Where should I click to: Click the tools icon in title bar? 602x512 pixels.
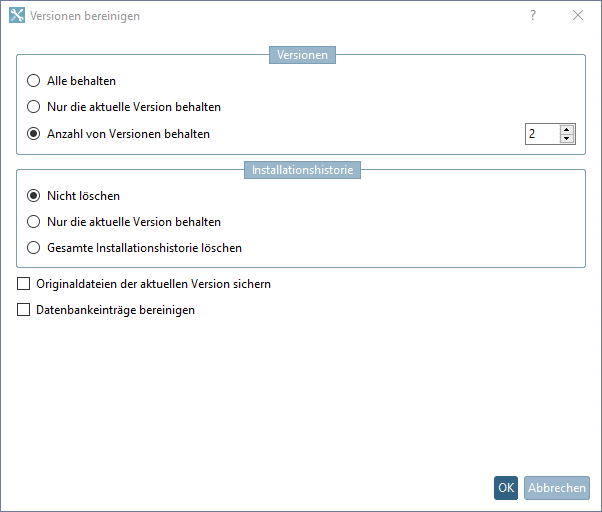[17, 15]
